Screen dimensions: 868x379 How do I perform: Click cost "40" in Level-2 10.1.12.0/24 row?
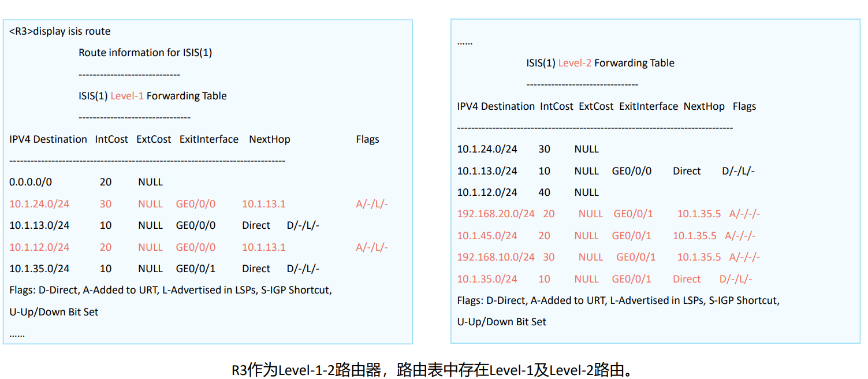(x=544, y=192)
